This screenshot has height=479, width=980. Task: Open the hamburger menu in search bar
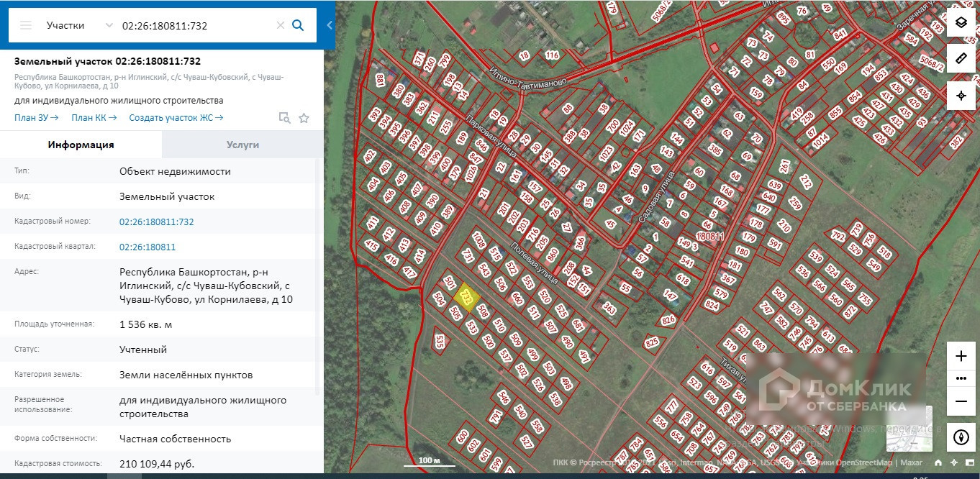(26, 25)
